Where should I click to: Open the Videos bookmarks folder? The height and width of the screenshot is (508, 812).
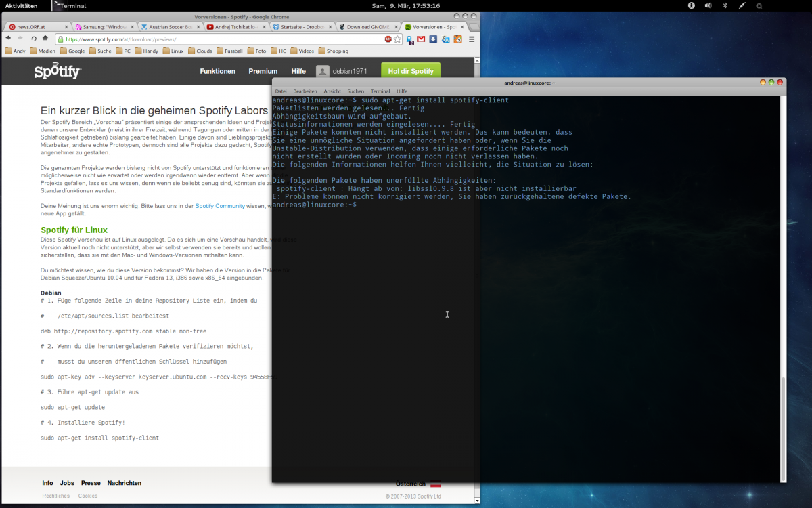pos(302,51)
